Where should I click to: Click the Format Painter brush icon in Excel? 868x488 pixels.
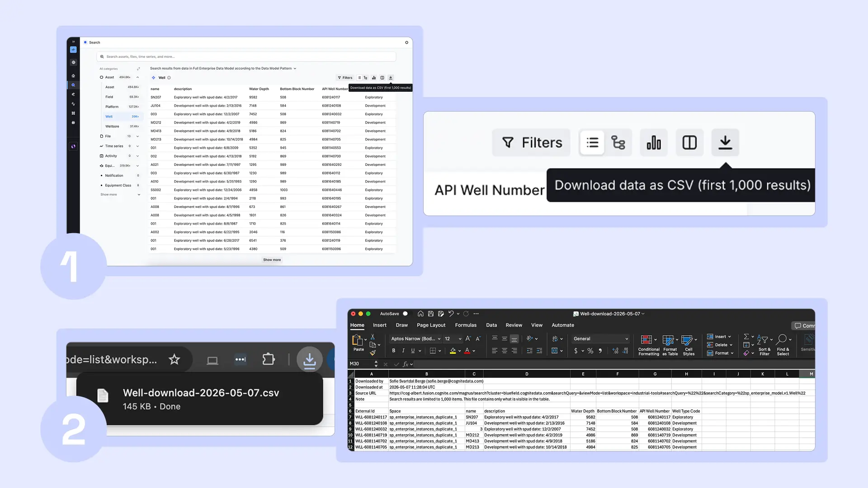click(x=373, y=353)
